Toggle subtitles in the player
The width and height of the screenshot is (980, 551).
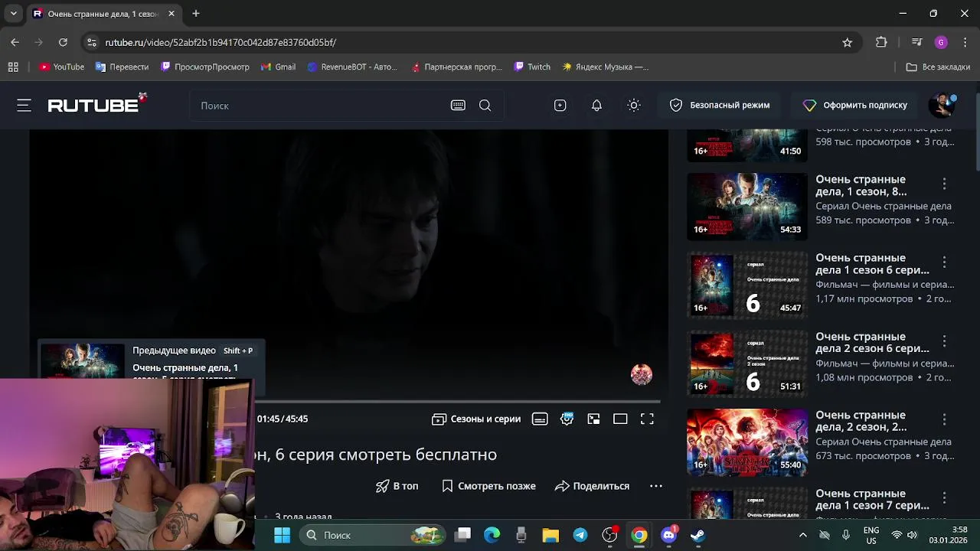(540, 419)
